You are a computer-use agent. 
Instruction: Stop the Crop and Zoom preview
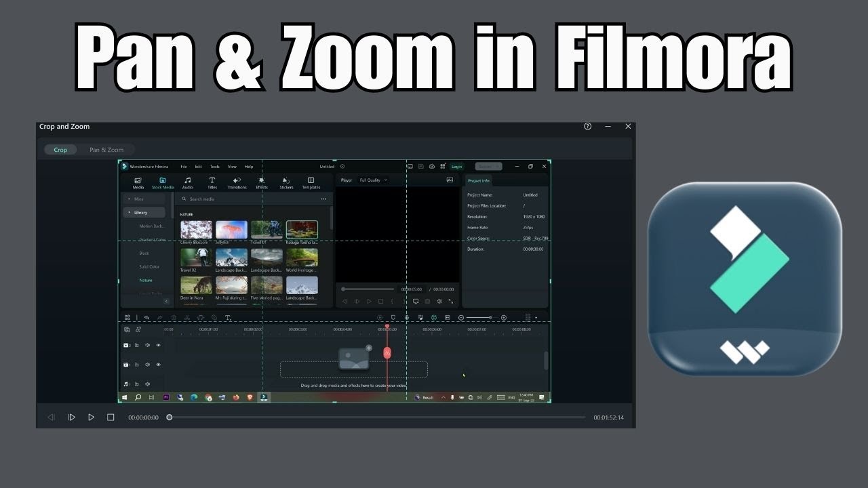coord(111,418)
